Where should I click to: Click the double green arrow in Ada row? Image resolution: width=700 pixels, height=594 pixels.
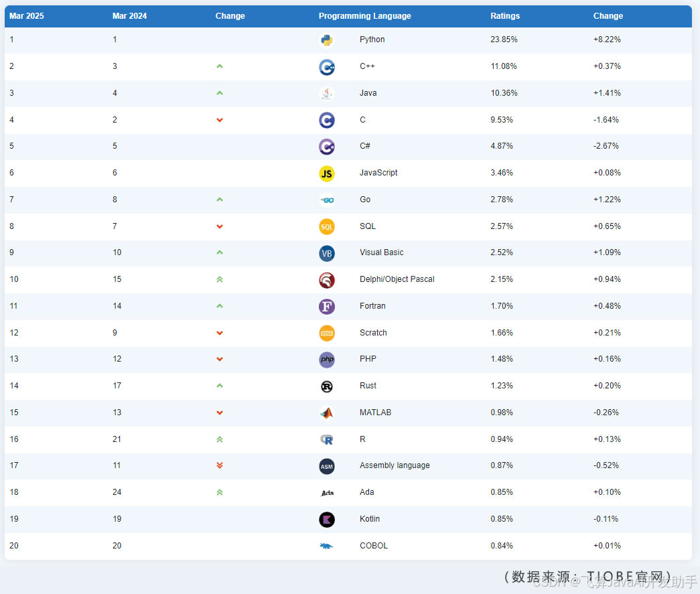point(219,492)
